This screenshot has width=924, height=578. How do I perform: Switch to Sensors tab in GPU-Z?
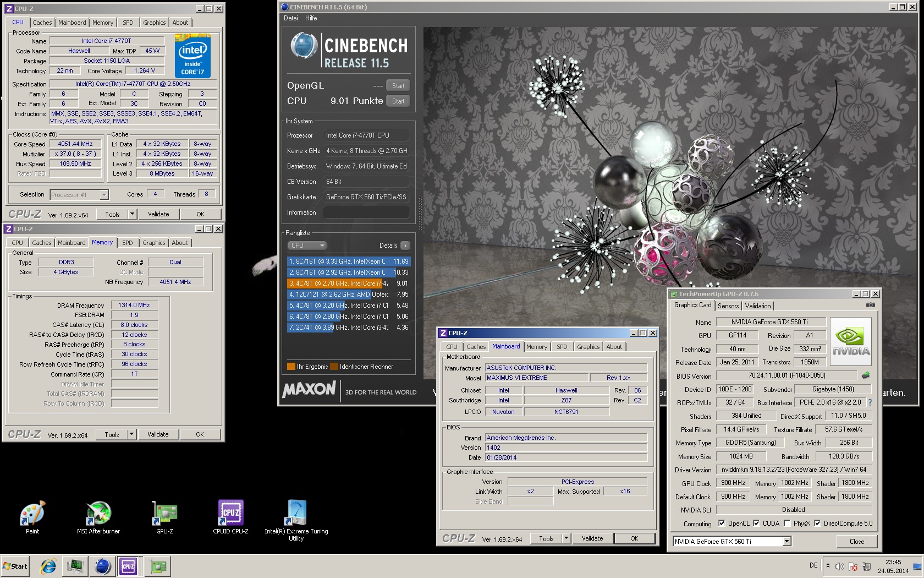click(728, 306)
